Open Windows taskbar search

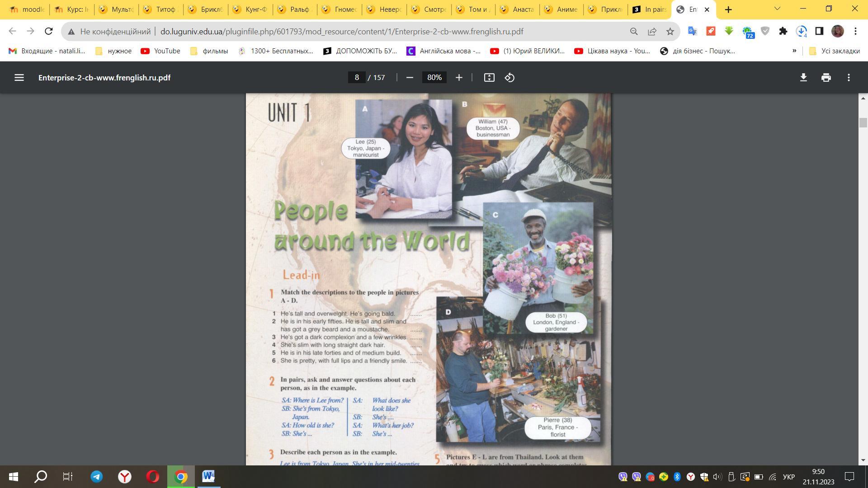coord(41,477)
